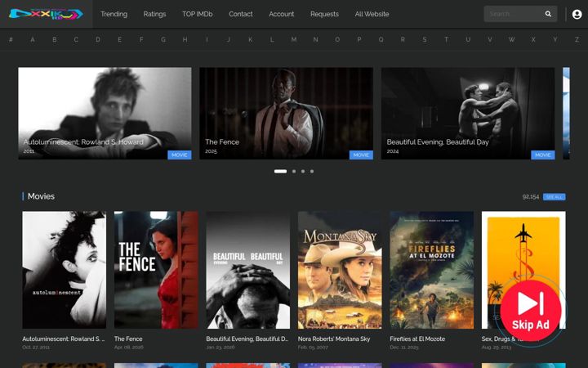Open the user profile icon
The height and width of the screenshot is (368, 588).
point(577,14)
